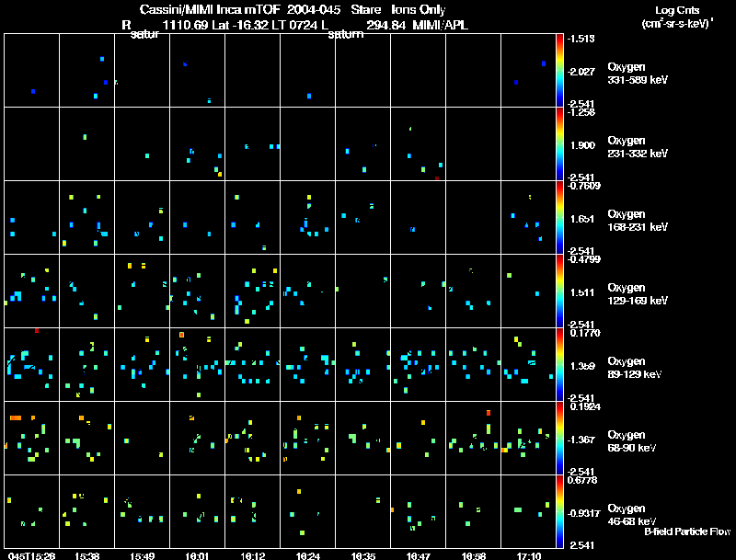Click the '15:38' time axis label

[x=86, y=555]
